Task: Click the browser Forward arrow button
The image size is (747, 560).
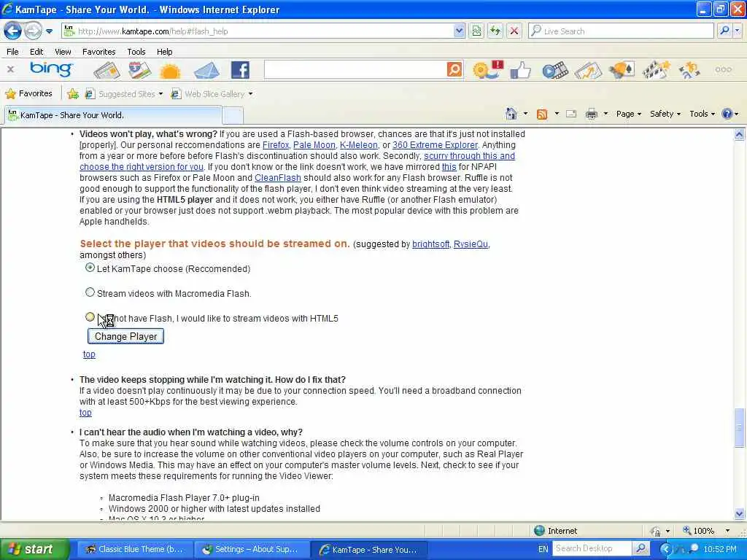Action: (x=33, y=31)
